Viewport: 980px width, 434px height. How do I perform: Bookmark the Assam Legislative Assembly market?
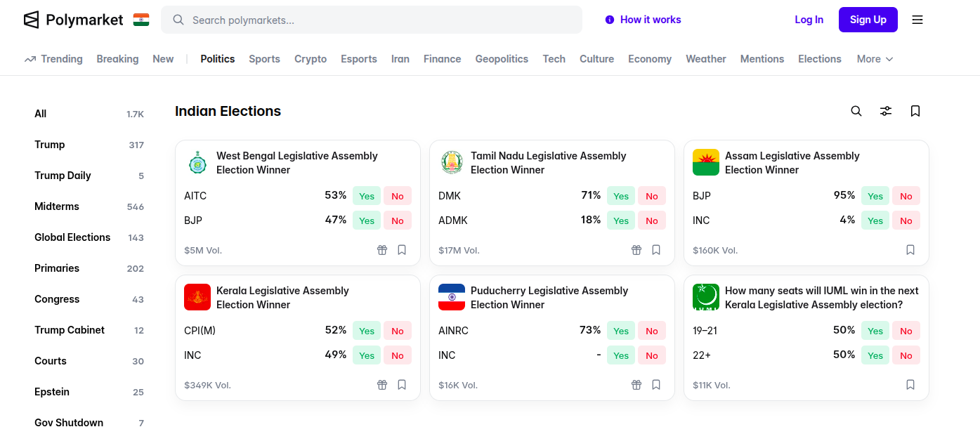click(910, 250)
